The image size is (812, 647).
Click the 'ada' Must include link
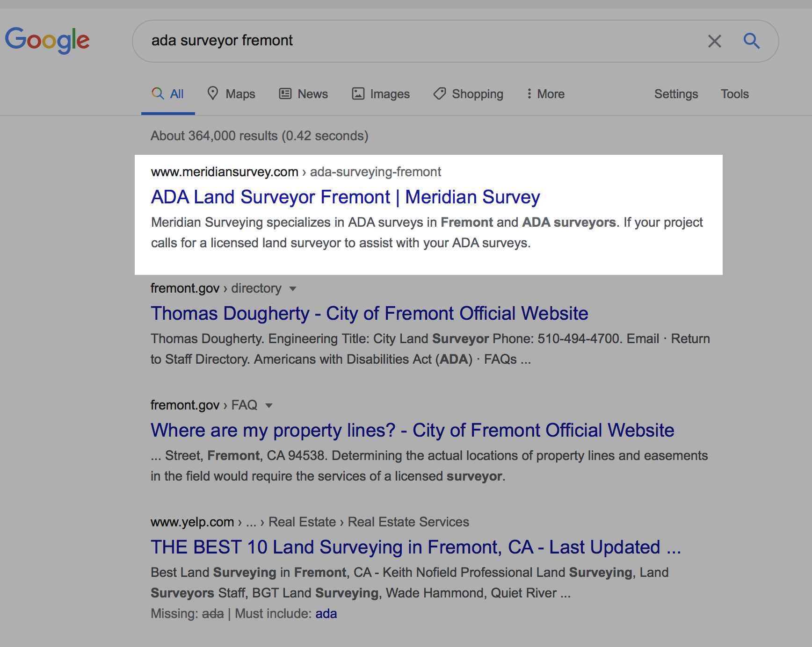[326, 614]
